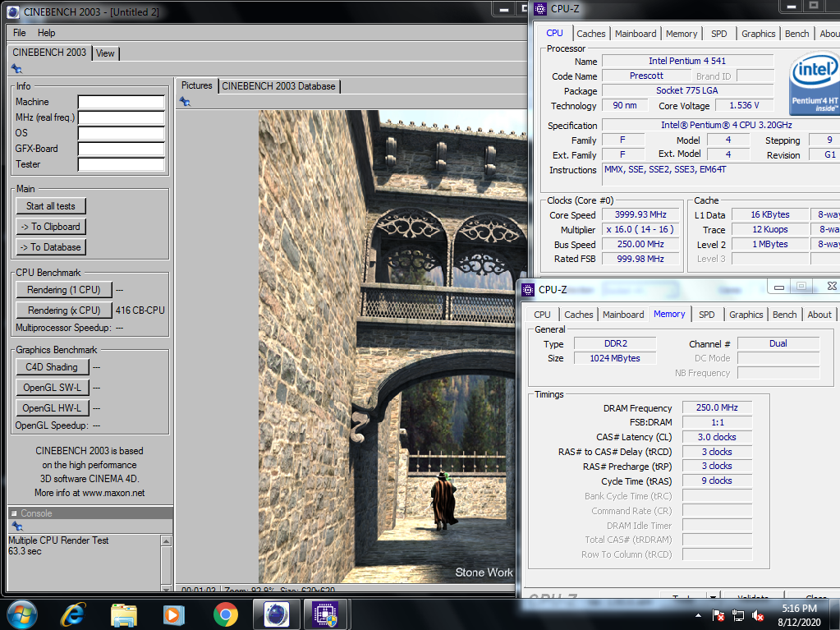Click the muted volume speaker tray icon

pos(758,615)
